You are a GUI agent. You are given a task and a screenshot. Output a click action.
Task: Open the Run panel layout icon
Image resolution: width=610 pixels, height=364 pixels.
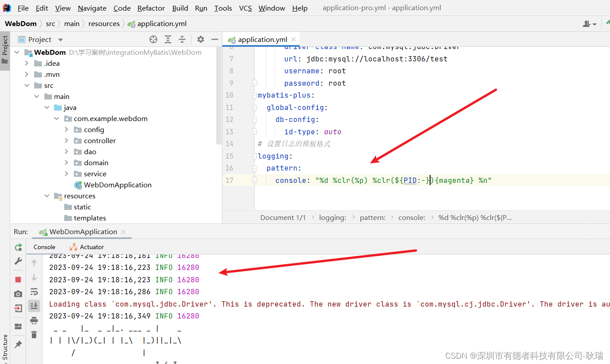[x=18, y=326]
